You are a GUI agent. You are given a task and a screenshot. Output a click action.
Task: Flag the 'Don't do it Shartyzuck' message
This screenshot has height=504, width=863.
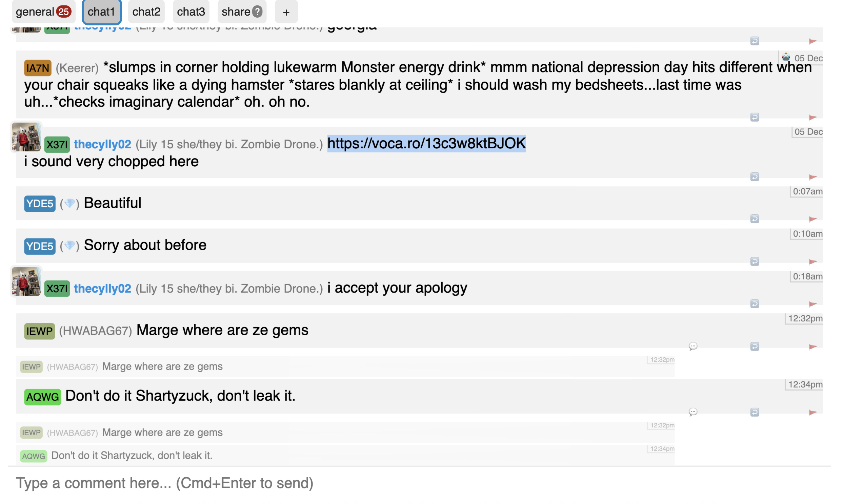[x=812, y=412]
